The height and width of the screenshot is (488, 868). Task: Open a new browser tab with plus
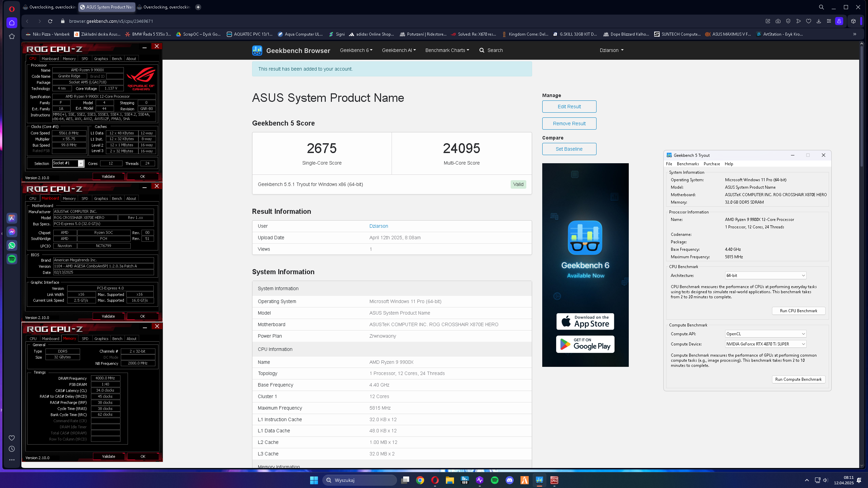198,7
